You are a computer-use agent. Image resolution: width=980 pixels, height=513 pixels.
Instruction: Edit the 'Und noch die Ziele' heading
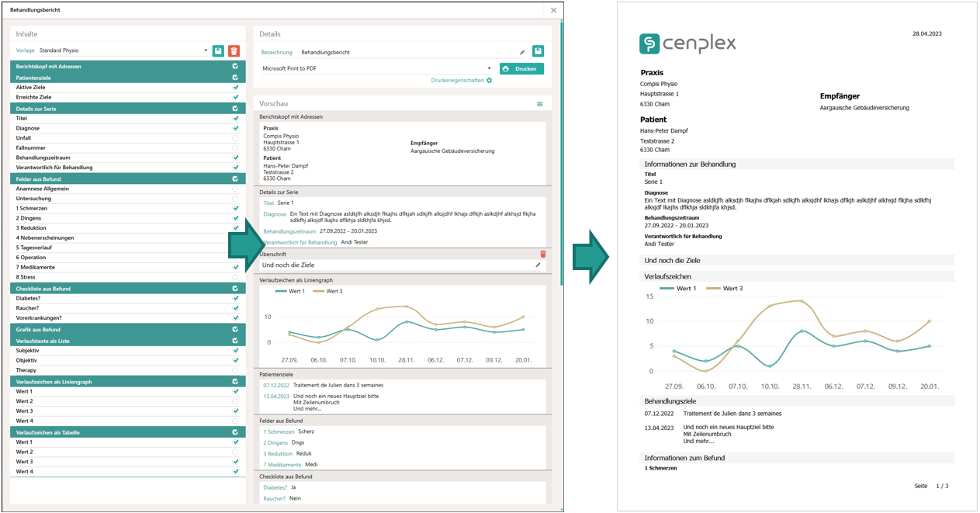[x=538, y=265]
